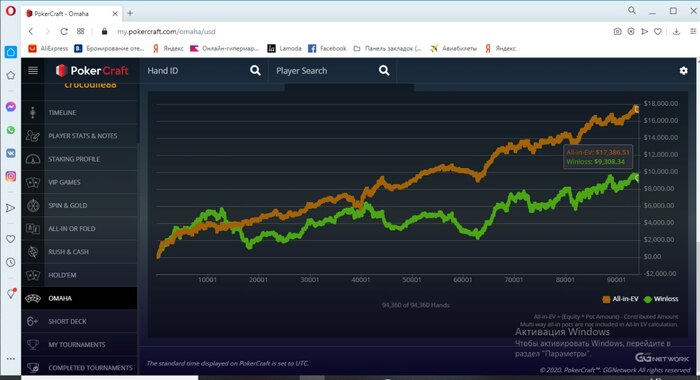Image resolution: width=700 pixels, height=380 pixels.
Task: Open the Opera main menu logo
Action: click(10, 11)
